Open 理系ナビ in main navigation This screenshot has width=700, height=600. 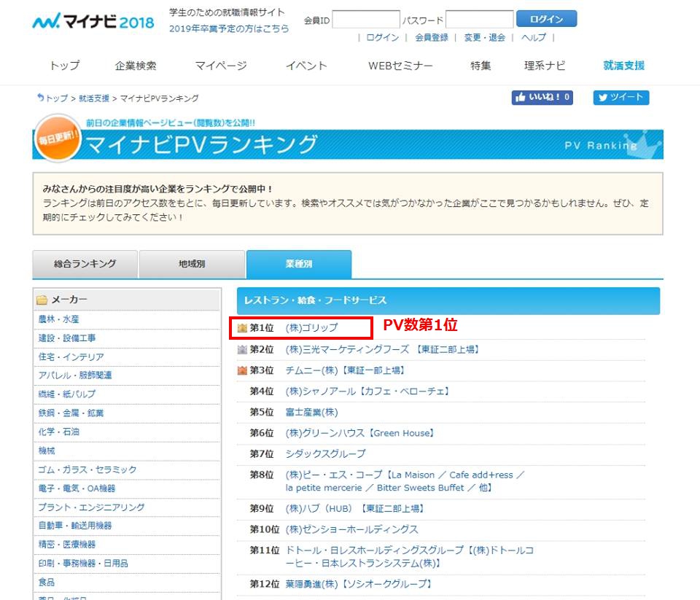point(545,66)
